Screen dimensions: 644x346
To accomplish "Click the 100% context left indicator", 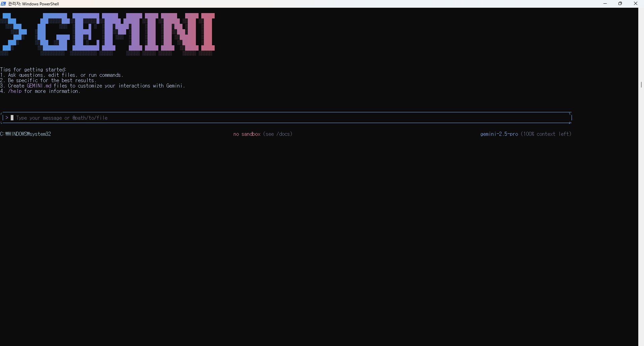I will coord(546,134).
